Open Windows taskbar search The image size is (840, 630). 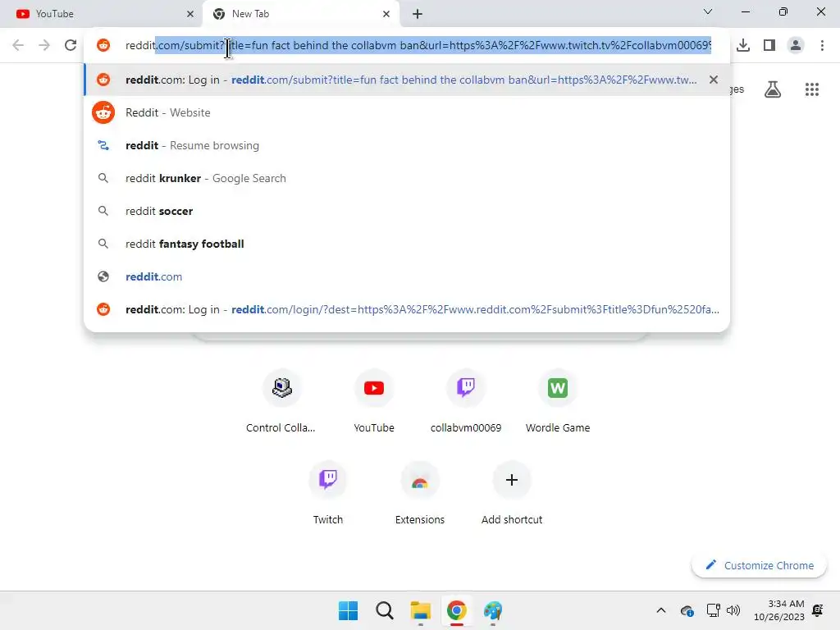coord(385,610)
